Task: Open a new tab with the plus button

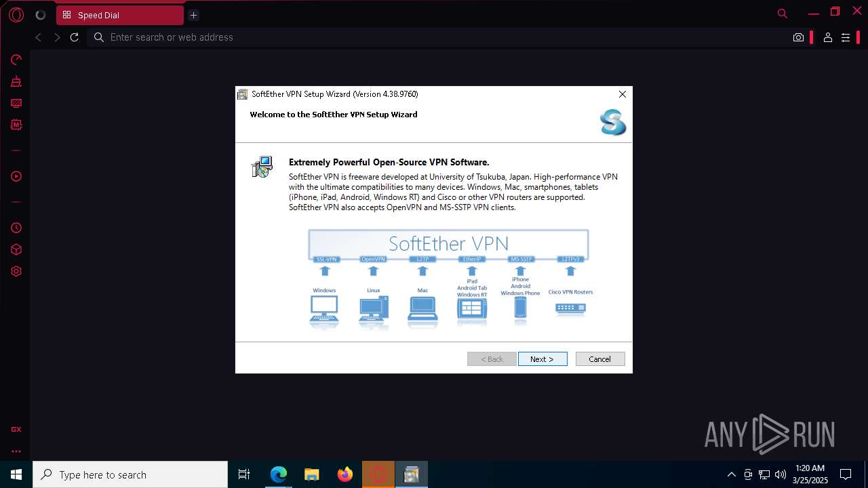Action: pos(193,15)
